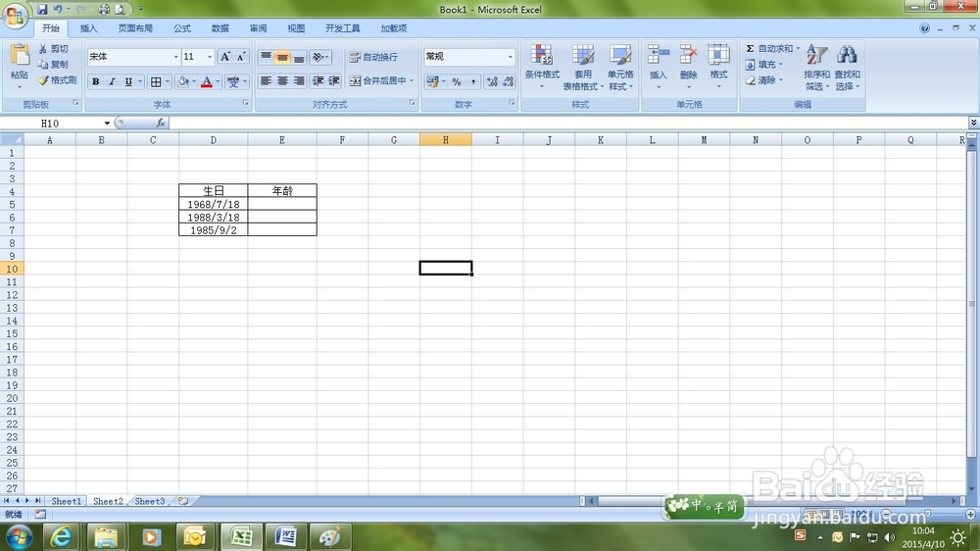Open the Format (格式) cells menu

click(x=718, y=66)
